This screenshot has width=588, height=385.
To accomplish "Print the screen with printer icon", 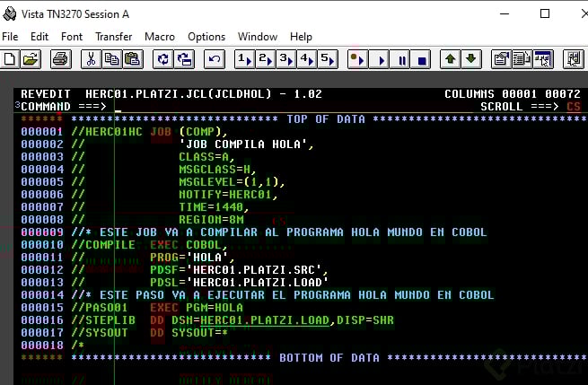I will point(61,59).
